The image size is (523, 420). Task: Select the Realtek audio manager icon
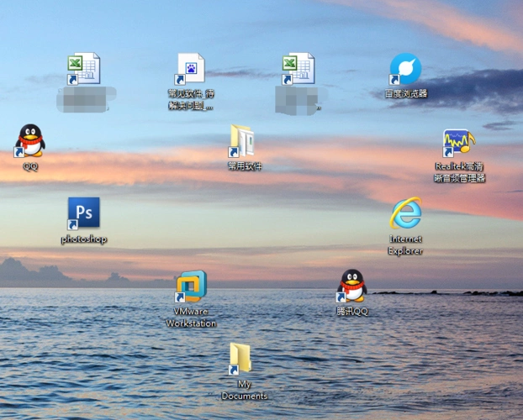tap(459, 143)
